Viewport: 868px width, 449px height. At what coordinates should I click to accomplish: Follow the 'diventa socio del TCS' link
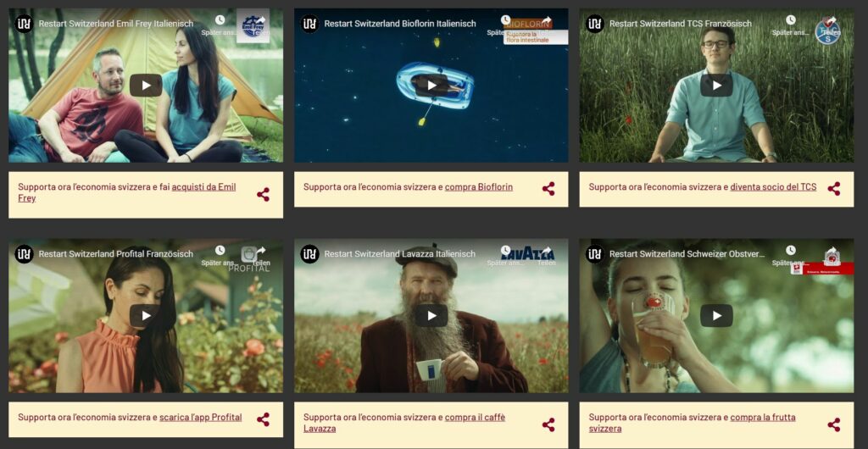773,187
